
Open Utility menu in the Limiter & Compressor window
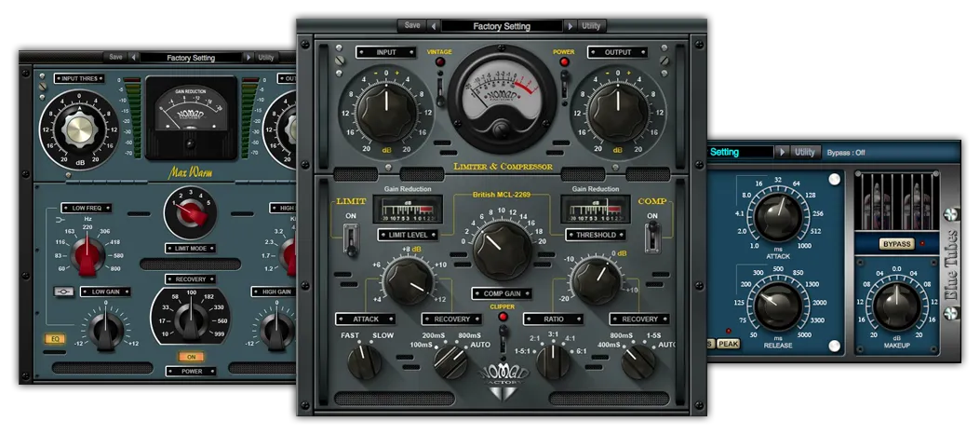click(x=591, y=26)
